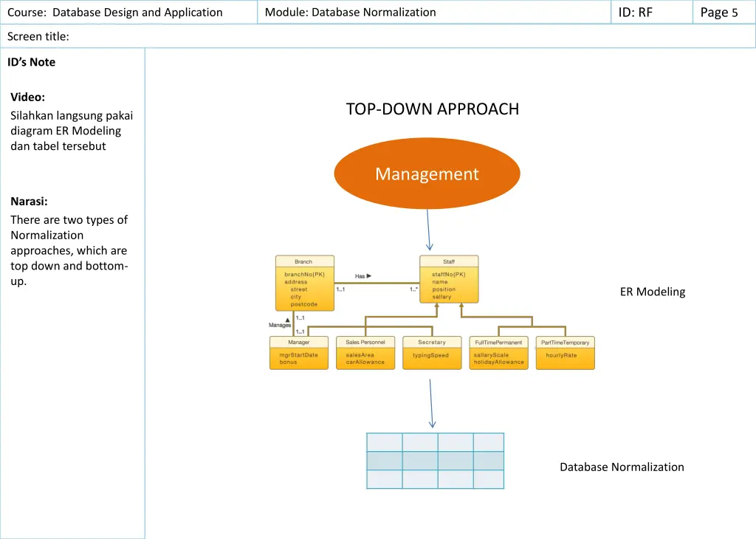Screen dimensions: 756x539
Task: Click the 'Video:' heading
Action: [x=27, y=97]
